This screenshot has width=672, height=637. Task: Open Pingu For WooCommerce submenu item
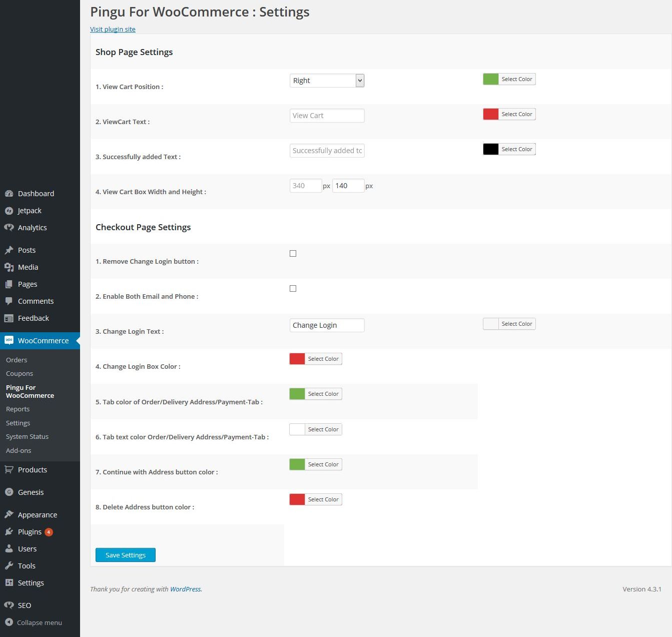30,391
